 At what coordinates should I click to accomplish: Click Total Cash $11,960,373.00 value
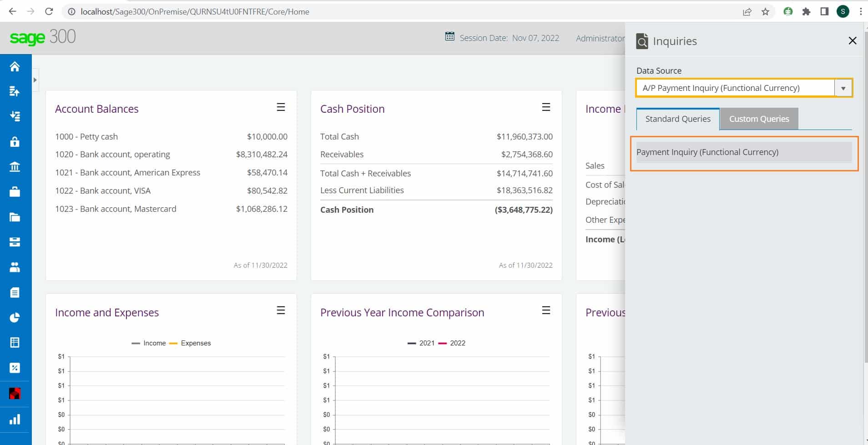point(525,137)
